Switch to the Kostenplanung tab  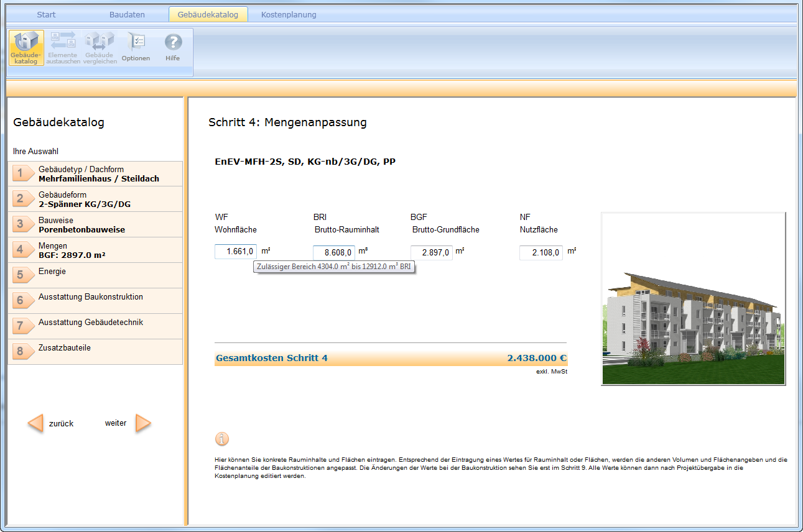pos(289,14)
